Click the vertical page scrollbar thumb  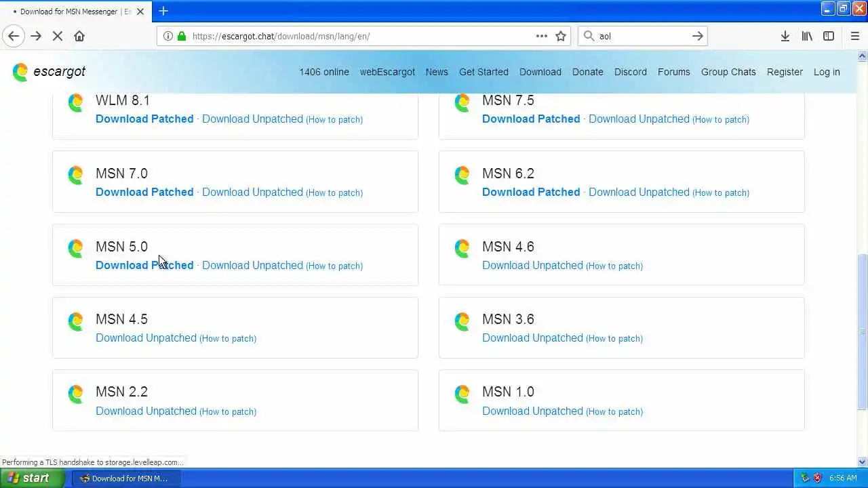[863, 332]
